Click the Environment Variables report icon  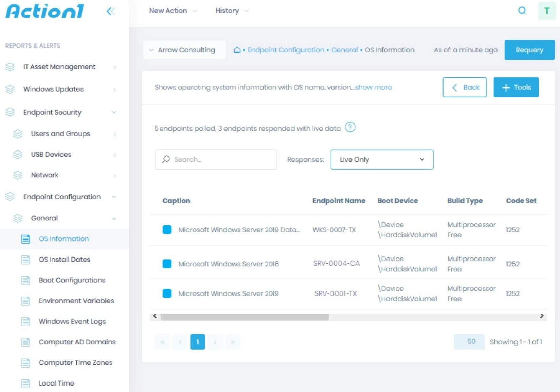[x=25, y=301]
